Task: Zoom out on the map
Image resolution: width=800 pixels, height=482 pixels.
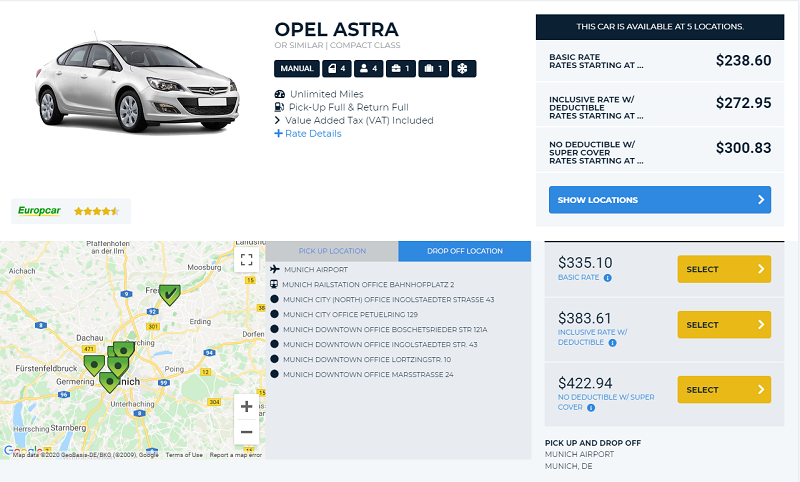Action: coord(246,431)
